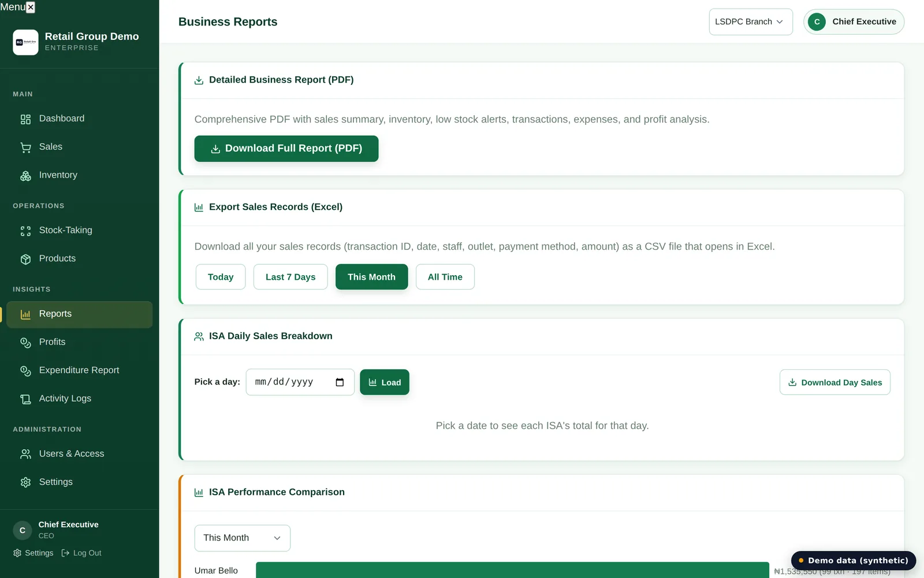
Task: Click the Demo data (synthetic) badge
Action: coord(854,561)
